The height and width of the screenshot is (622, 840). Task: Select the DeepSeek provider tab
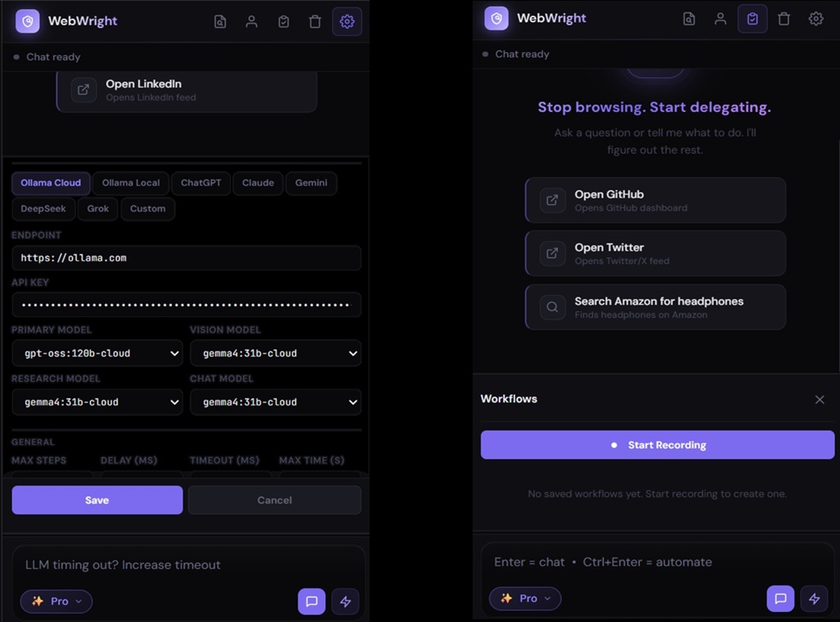pyautogui.click(x=44, y=209)
